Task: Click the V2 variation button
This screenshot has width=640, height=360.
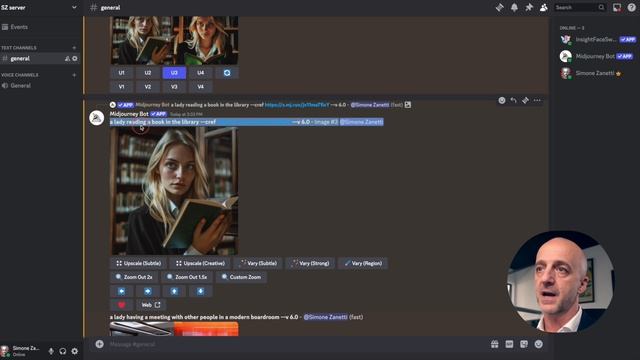Action: [148, 87]
